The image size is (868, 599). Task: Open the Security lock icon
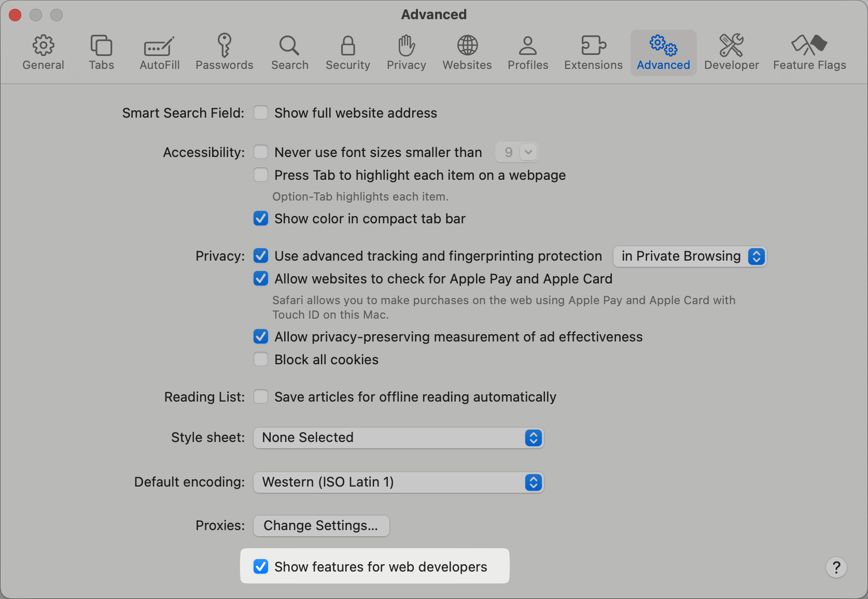click(x=347, y=46)
